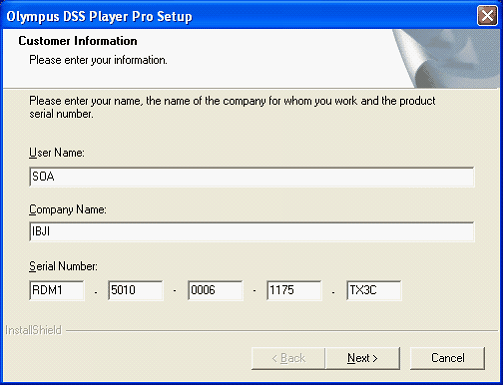Viewport: 504px width, 386px height.
Task: Focus the Company Name field containing IBJI
Action: [252, 231]
